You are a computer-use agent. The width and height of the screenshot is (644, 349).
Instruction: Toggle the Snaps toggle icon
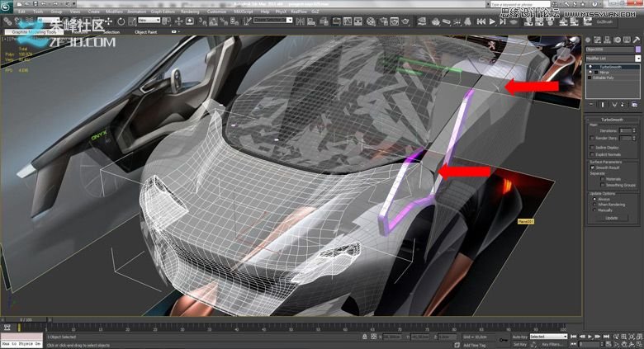(x=202, y=21)
